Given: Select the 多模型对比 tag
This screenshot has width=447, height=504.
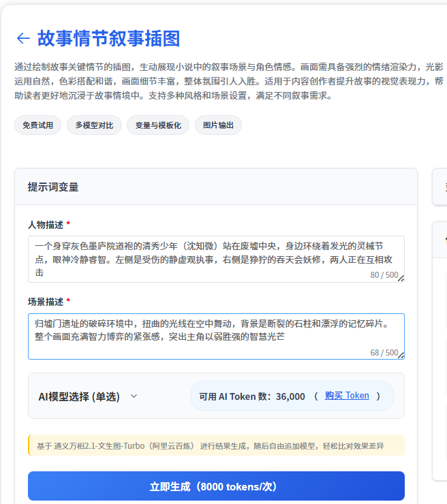Looking at the screenshot, I should click(94, 125).
